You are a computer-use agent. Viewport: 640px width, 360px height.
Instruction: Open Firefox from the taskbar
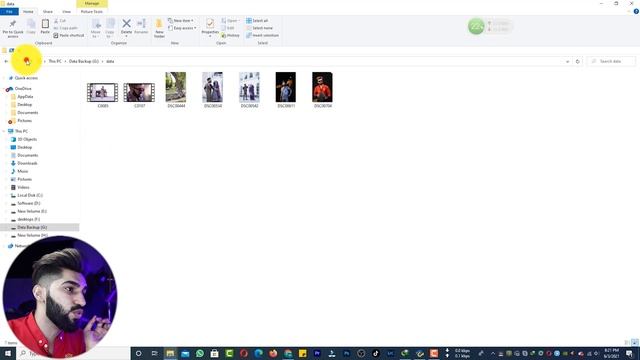[273, 353]
